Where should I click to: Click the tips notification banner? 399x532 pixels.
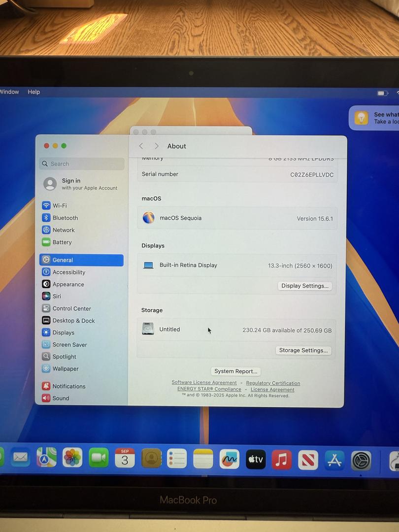pos(374,118)
